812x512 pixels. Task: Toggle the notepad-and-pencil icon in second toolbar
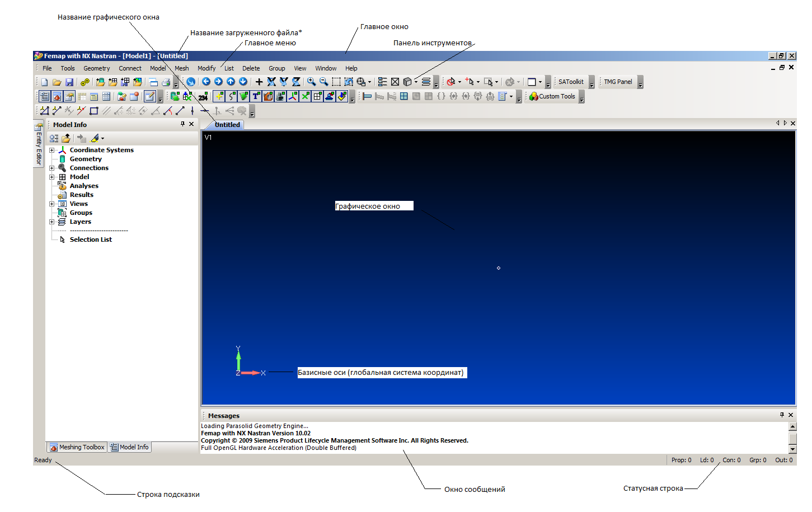(149, 96)
